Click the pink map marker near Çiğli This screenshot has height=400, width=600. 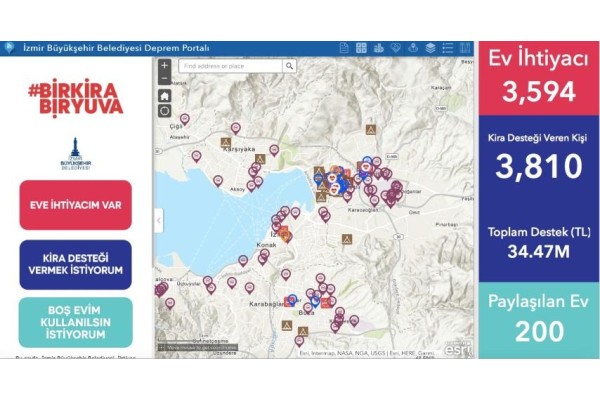tap(184, 119)
